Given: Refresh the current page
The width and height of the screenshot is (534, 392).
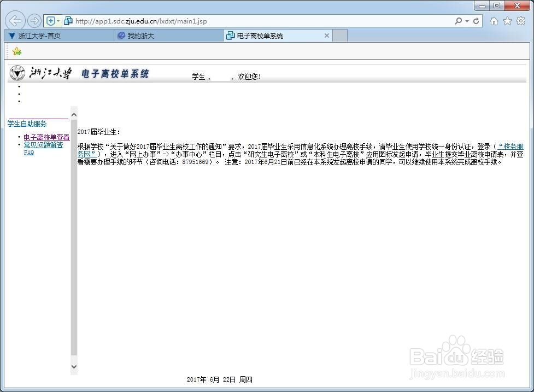Looking at the screenshot, I should click(476, 21).
